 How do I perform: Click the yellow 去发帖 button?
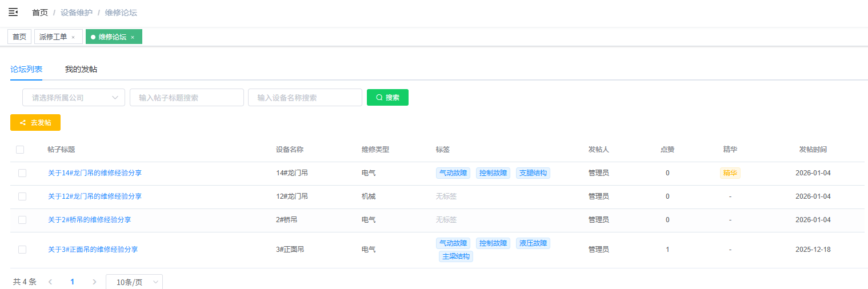pos(35,123)
